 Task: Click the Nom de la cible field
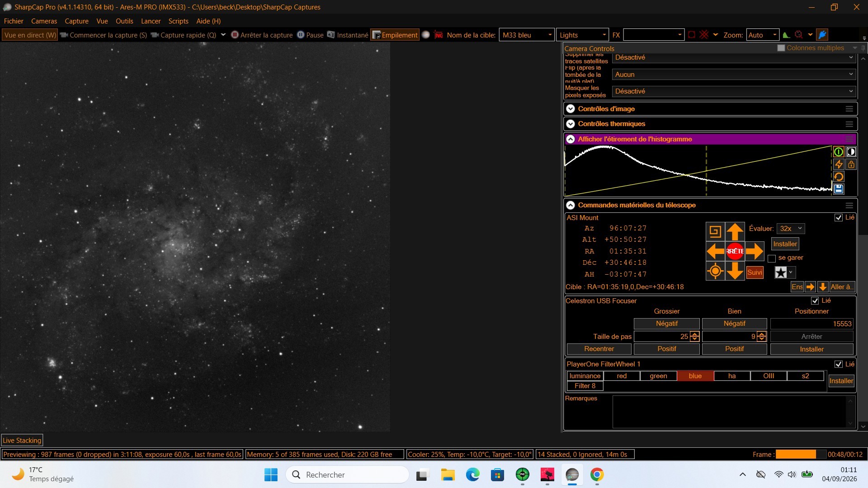pyautogui.click(x=526, y=35)
